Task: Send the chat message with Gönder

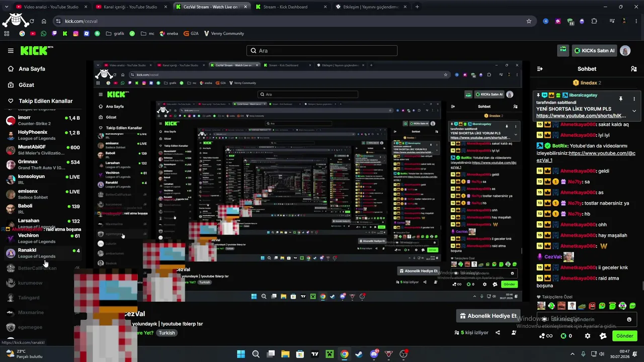Action: [624, 336]
